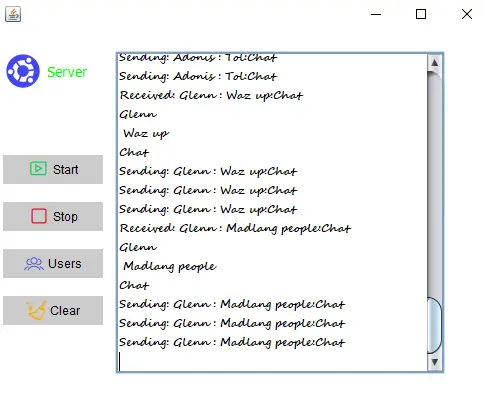The image size is (485, 393).
Task: Click the empty last line of the log
Action: coord(273,361)
